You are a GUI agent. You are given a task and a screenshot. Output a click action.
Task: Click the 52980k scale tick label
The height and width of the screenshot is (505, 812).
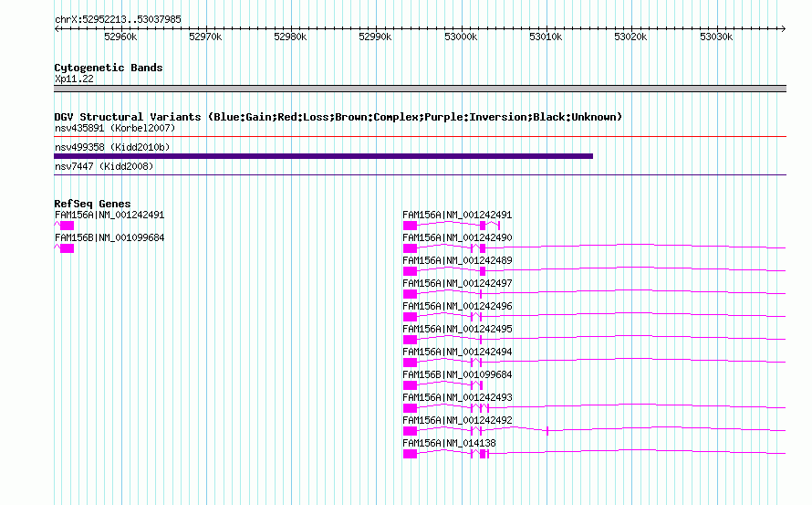[x=290, y=37]
